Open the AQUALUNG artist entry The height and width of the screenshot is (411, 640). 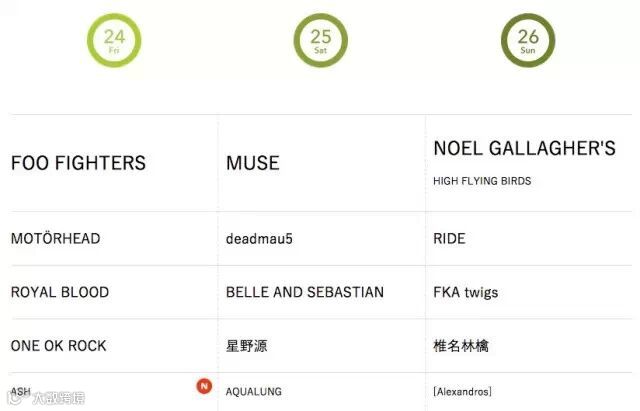click(x=253, y=392)
